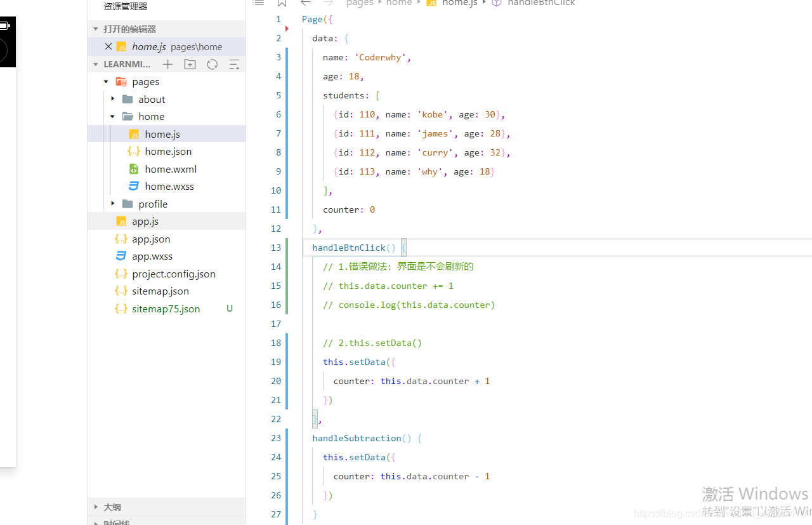The width and height of the screenshot is (812, 525).
Task: Collapse the LEARNMI project section
Action: click(95, 64)
